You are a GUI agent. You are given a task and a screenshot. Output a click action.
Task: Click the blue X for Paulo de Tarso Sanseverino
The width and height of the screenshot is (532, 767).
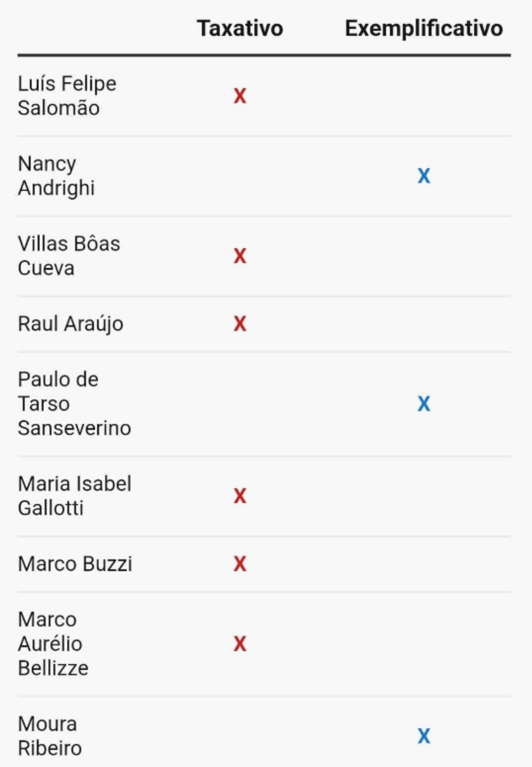tap(424, 404)
